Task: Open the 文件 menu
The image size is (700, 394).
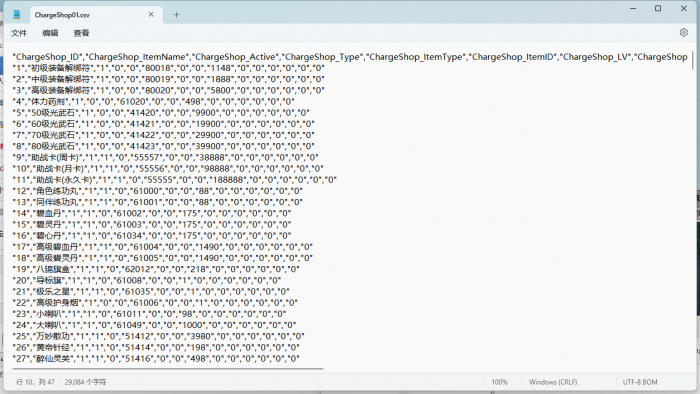Action: [19, 33]
